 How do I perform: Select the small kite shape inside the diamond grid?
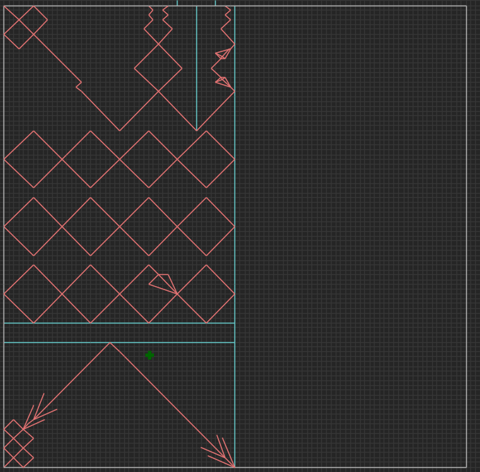tap(163, 284)
